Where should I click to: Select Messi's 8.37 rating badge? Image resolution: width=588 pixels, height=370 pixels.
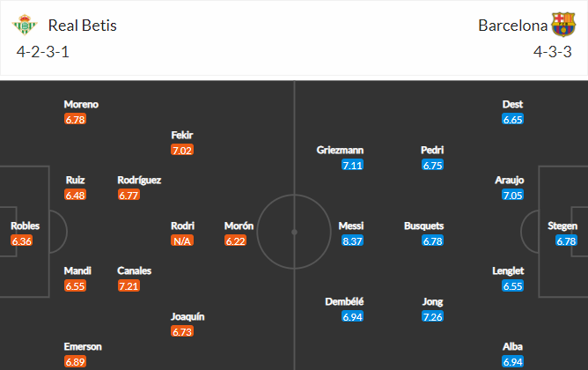click(x=352, y=240)
